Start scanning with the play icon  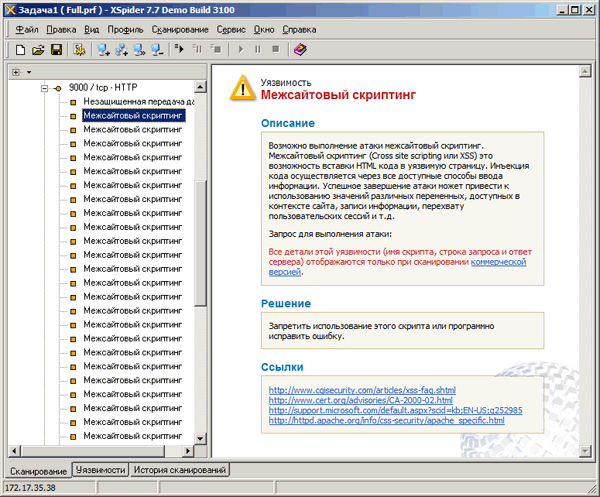click(241, 49)
